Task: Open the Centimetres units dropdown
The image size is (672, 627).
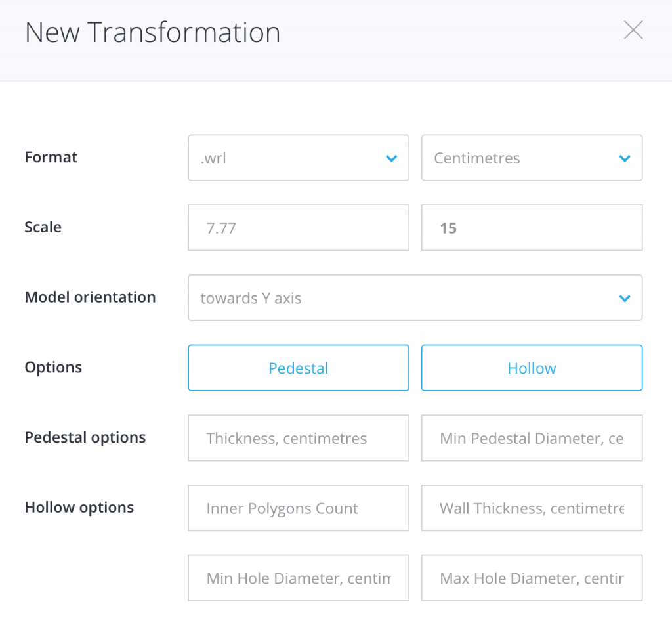Action: pyautogui.click(x=531, y=158)
